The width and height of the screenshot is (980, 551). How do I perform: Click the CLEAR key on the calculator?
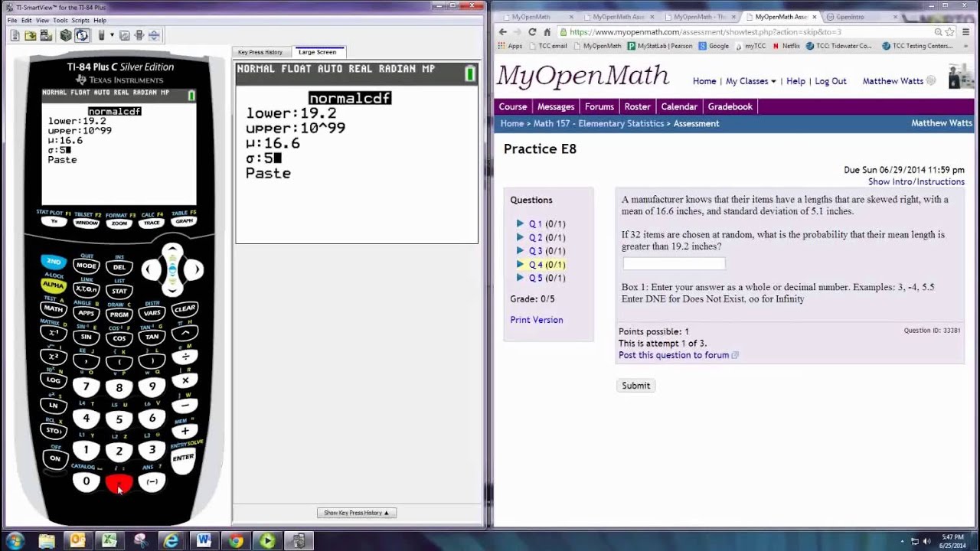click(185, 309)
